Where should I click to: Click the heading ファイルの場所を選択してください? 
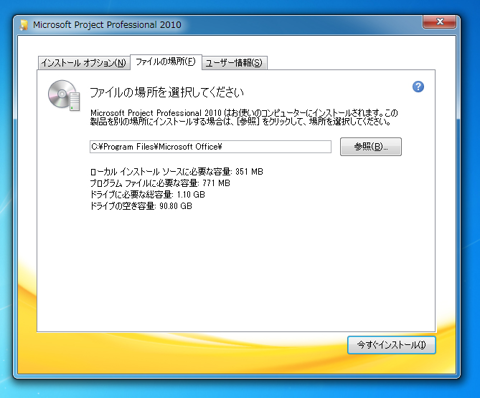(x=167, y=92)
